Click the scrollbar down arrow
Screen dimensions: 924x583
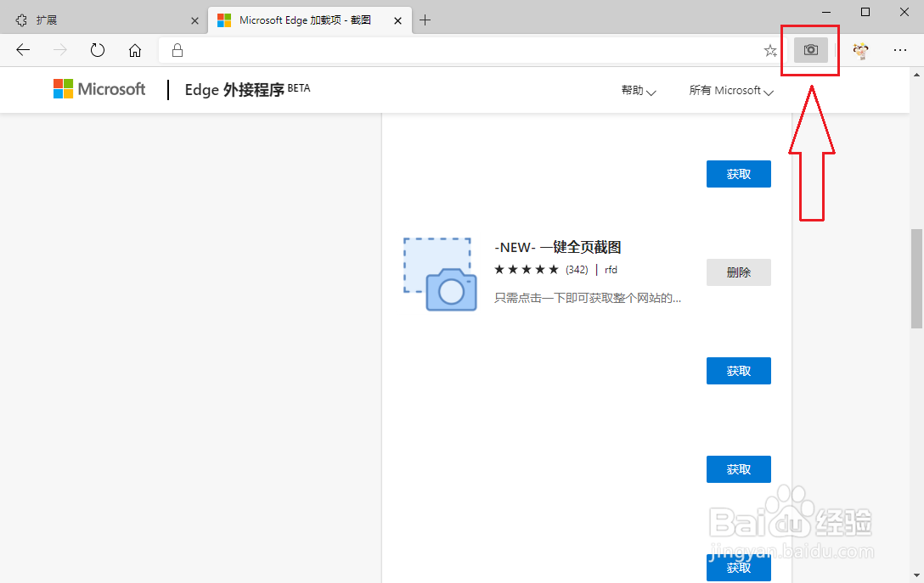pos(916,575)
